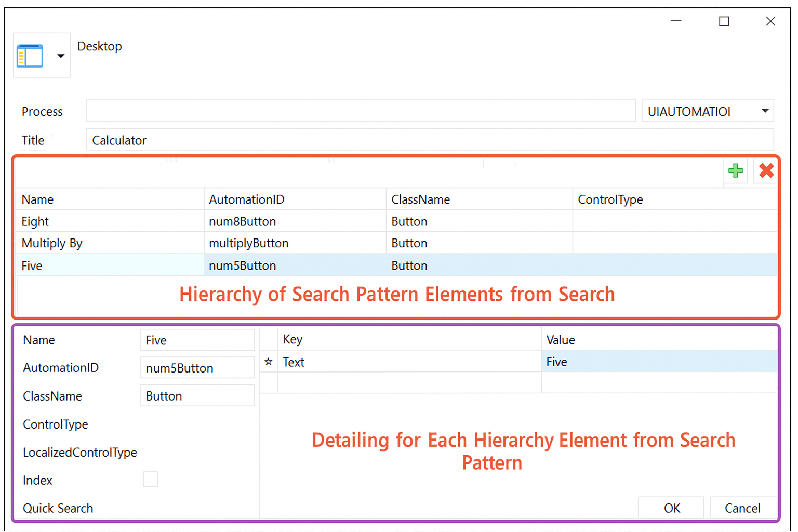The image size is (798, 532).
Task: Edit the Name field showing Five
Action: tap(197, 340)
